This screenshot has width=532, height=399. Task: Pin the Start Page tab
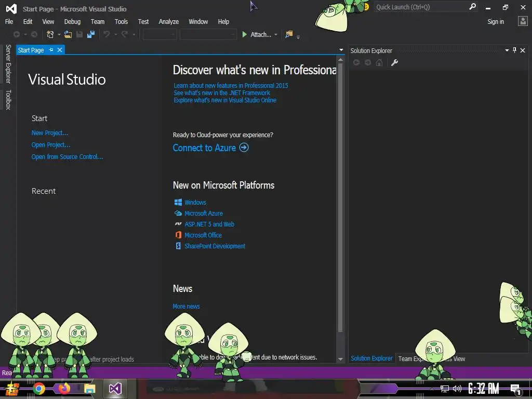(x=51, y=50)
